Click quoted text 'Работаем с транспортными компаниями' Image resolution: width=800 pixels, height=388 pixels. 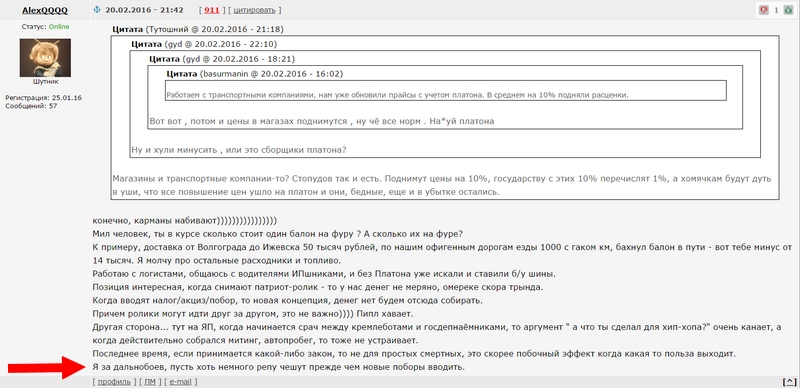tap(398, 95)
